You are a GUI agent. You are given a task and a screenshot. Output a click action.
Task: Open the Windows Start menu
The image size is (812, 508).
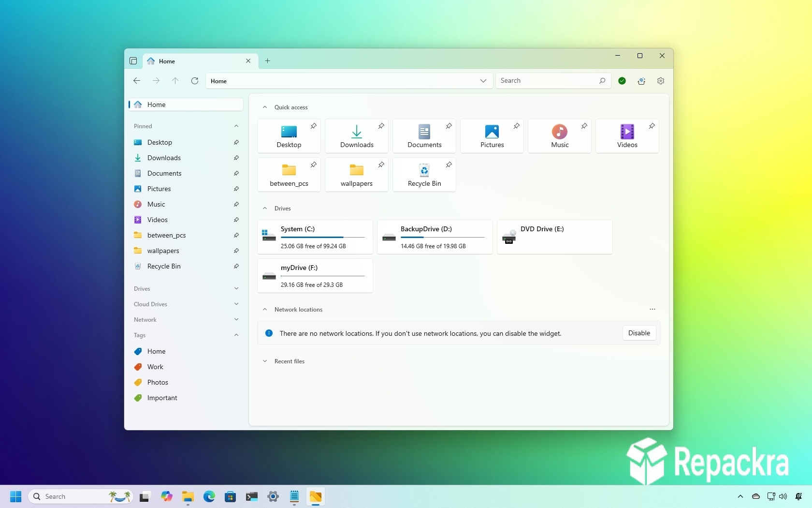[16, 496]
